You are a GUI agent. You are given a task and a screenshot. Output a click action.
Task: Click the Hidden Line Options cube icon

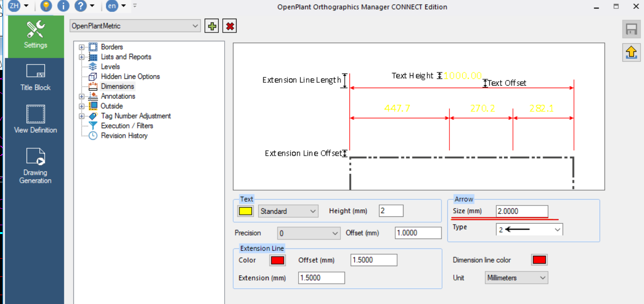click(93, 76)
